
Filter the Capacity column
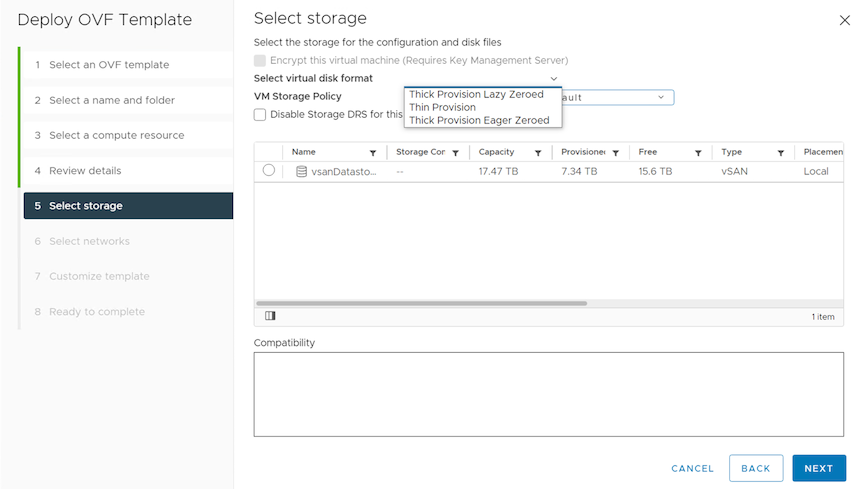(x=538, y=153)
